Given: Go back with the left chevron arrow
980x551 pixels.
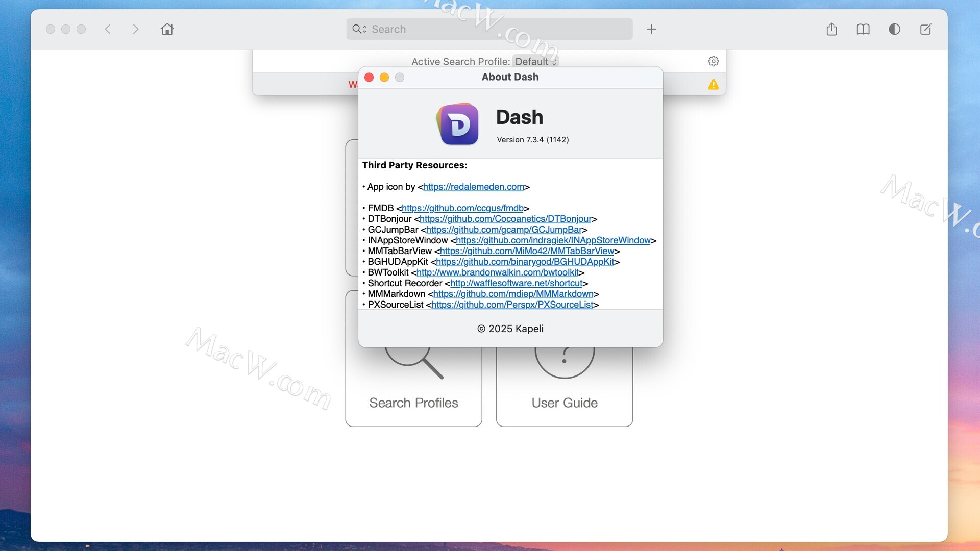Looking at the screenshot, I should pyautogui.click(x=108, y=29).
